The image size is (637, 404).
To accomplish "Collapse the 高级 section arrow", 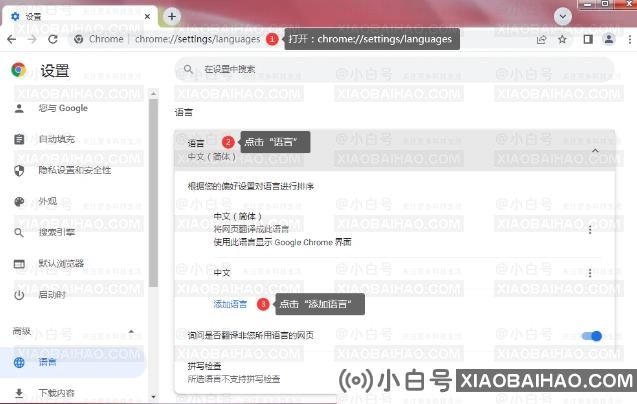I will click(x=131, y=332).
